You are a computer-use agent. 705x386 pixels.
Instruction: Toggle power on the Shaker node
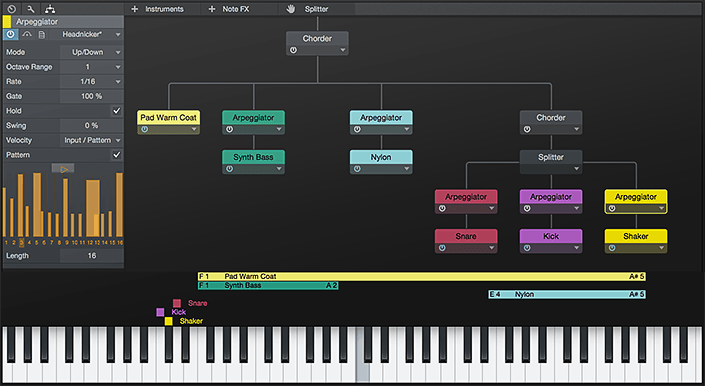click(612, 248)
